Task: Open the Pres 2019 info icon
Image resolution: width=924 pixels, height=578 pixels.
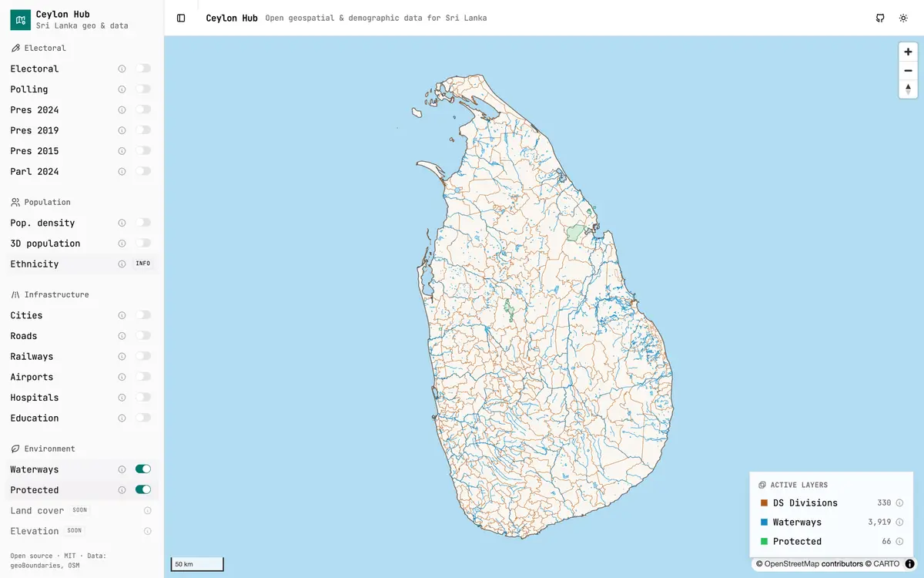Action: click(x=122, y=130)
